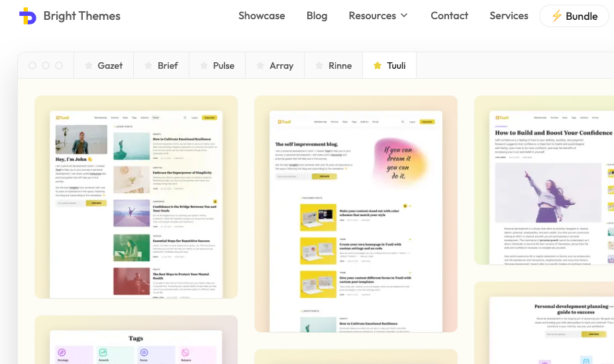Click the Balance tag icon in Tags preview
Image resolution: width=614 pixels, height=364 pixels.
185,352
